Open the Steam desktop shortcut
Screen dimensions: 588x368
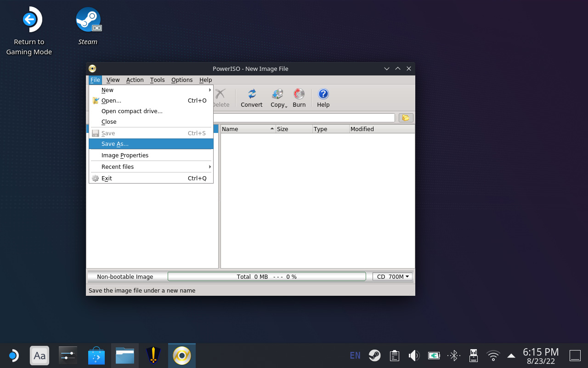(x=88, y=26)
